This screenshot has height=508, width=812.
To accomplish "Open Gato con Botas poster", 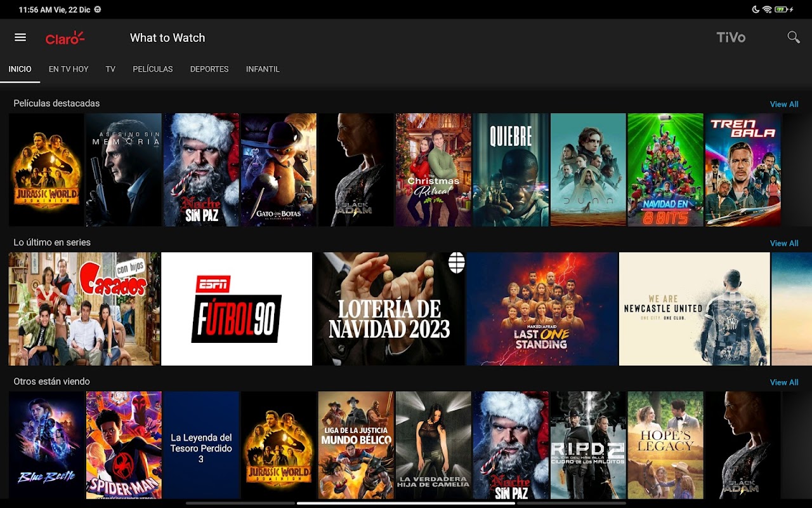I will pyautogui.click(x=278, y=170).
